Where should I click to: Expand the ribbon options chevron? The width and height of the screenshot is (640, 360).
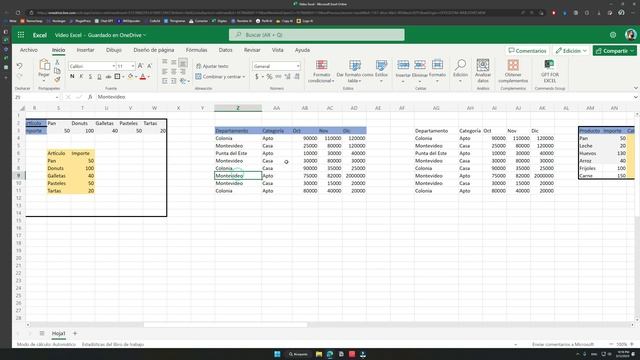[636, 88]
